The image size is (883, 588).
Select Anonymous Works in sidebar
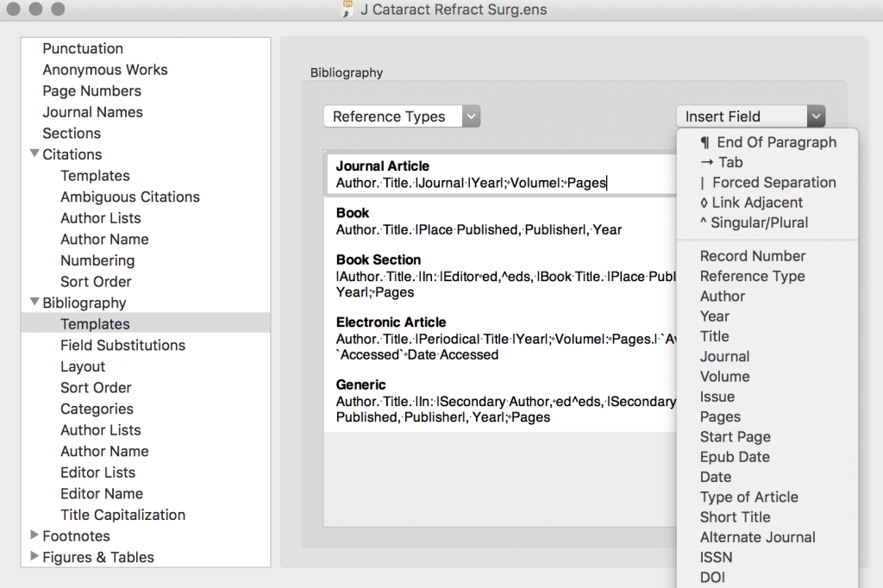coord(105,70)
